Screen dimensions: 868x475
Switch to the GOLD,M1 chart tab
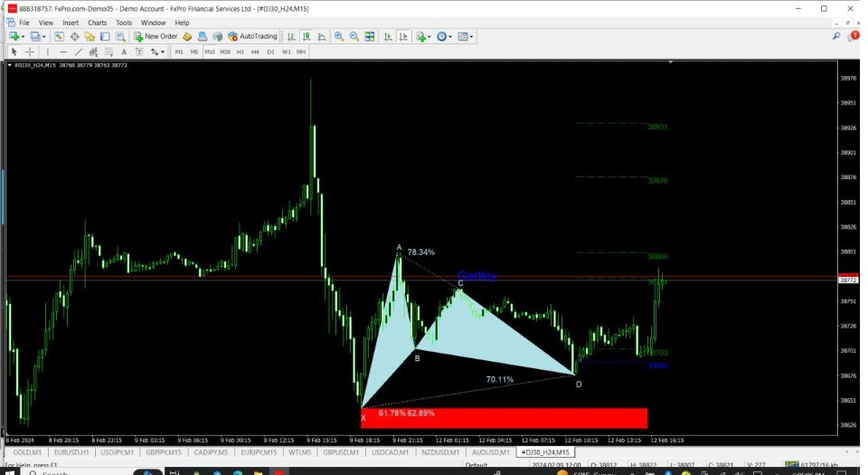(x=26, y=452)
